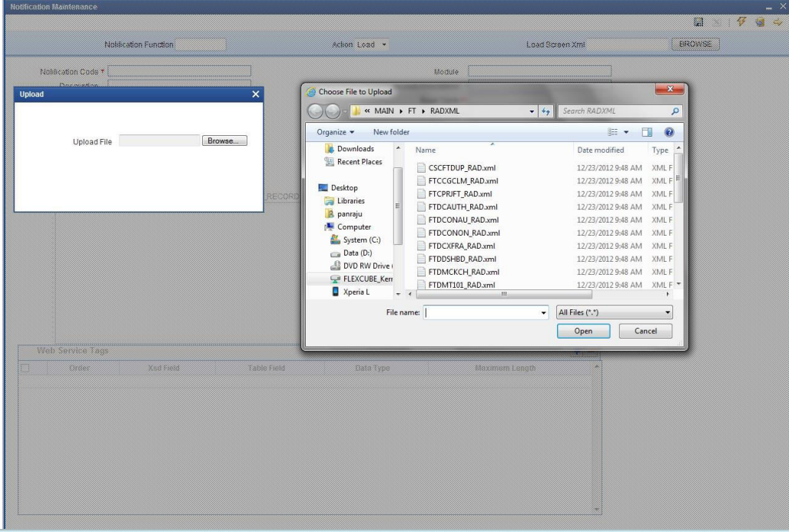Viewport: 789px width, 532px height.
Task: Click the search magnifier in Search RADXML box
Action: [x=675, y=111]
